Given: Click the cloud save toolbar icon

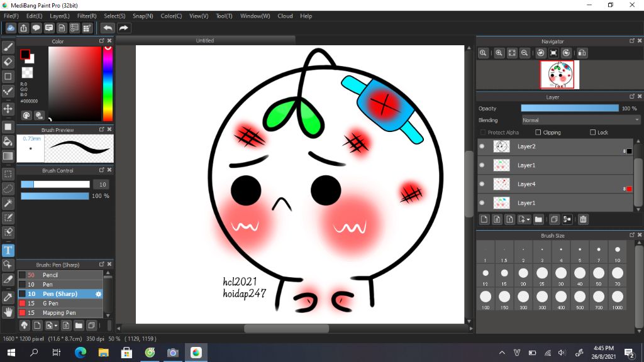Looking at the screenshot, I should [x=11, y=28].
